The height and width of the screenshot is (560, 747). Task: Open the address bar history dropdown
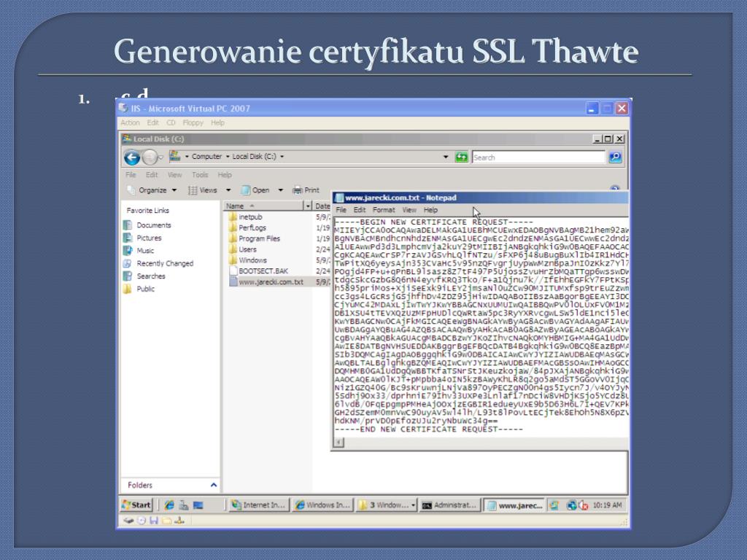click(446, 157)
